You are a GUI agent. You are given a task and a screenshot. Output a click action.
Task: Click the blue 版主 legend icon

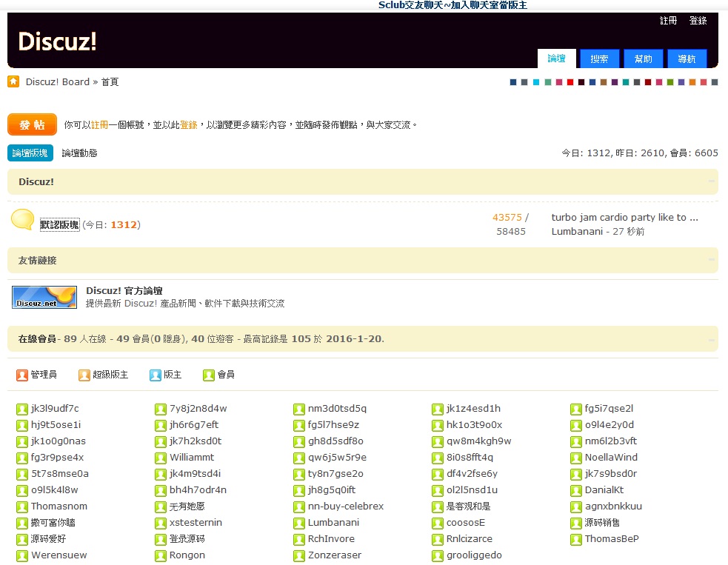(x=155, y=375)
